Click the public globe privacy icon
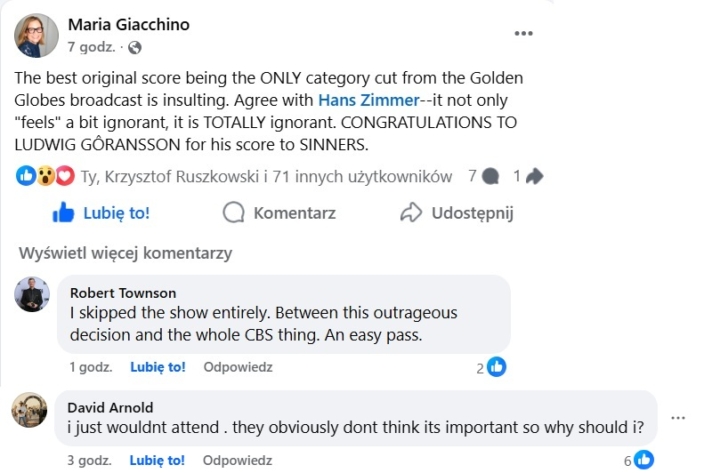This screenshot has width=704, height=473. [x=135, y=47]
